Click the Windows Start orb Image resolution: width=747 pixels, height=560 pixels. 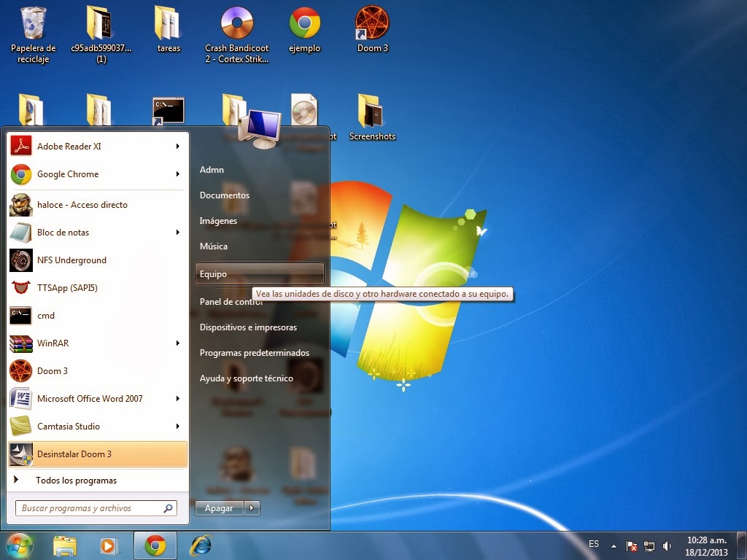(x=20, y=546)
